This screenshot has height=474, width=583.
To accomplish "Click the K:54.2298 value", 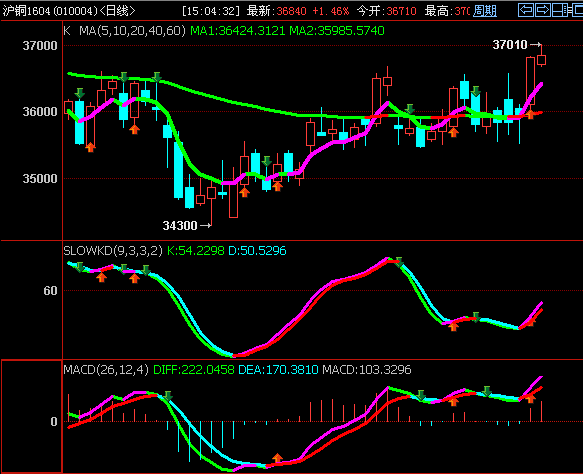I will point(196,251).
